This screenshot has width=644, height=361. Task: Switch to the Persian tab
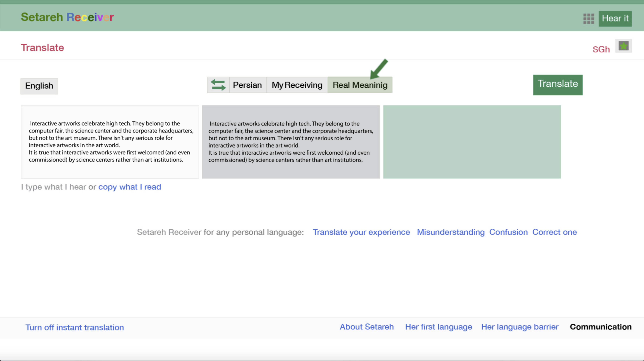[247, 85]
